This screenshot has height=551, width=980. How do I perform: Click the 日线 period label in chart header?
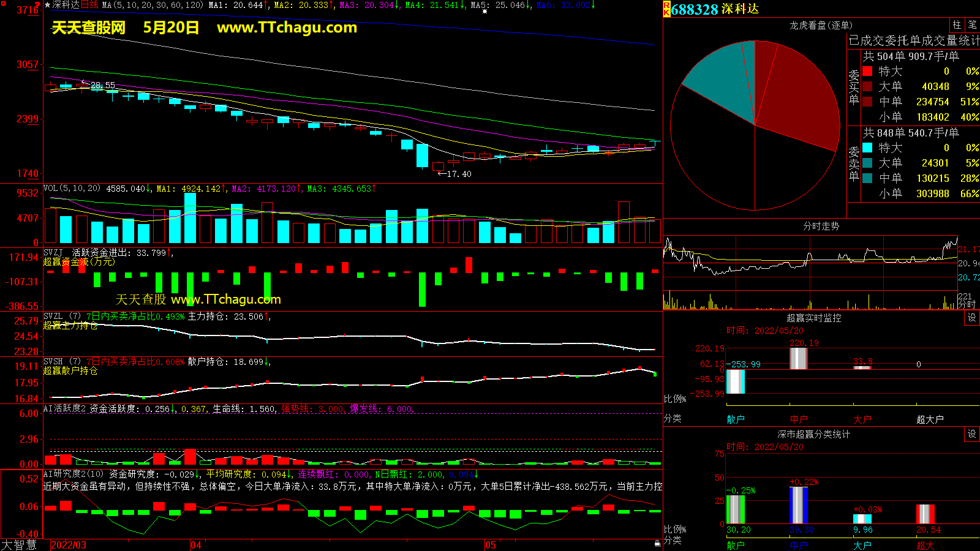point(89,5)
